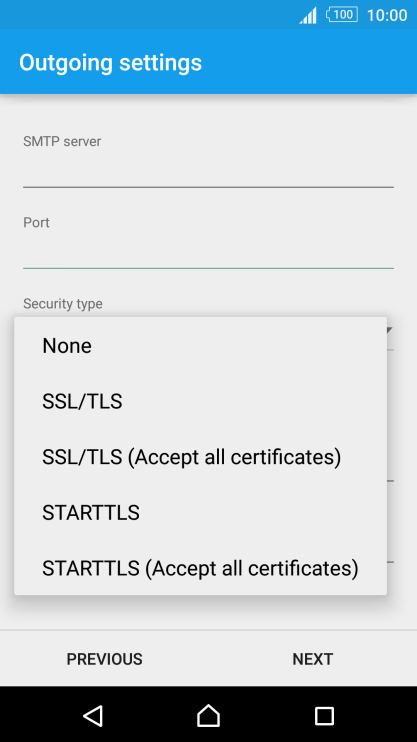Tap the Android back navigation triangle
This screenshot has width=417, height=742.
(x=93, y=716)
